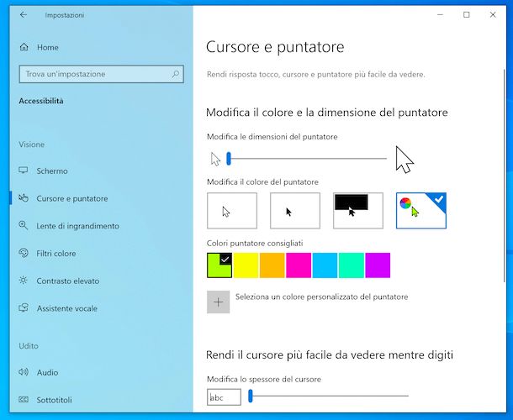Click the Lente di ingrandimento magnifier icon
Viewport: 513px width, 420px height.
tap(24, 225)
